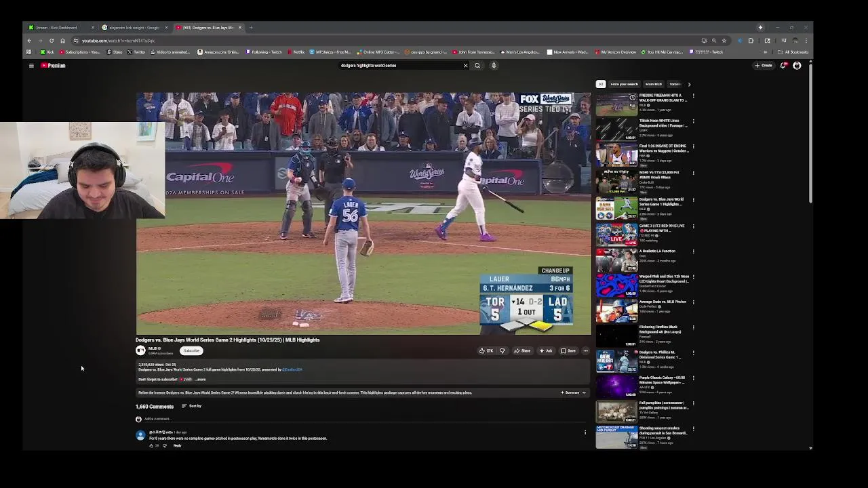Select the All filter chip
This screenshot has height=488, width=868.
(x=600, y=84)
